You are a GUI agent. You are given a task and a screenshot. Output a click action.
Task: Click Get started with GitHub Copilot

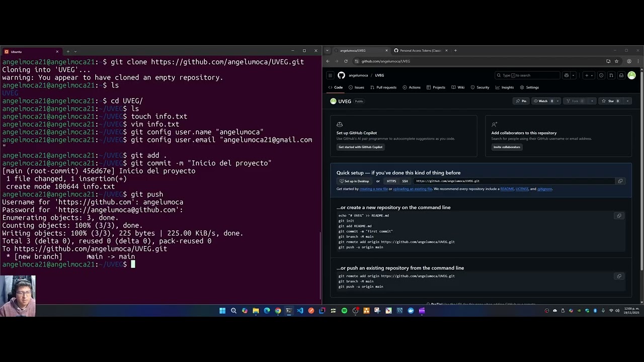click(x=360, y=147)
